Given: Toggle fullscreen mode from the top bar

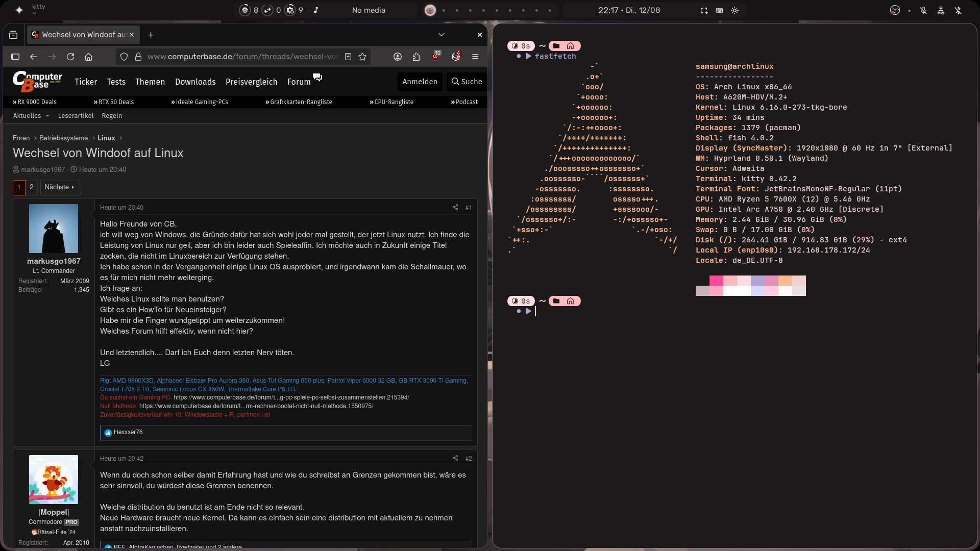Looking at the screenshot, I should (704, 10).
